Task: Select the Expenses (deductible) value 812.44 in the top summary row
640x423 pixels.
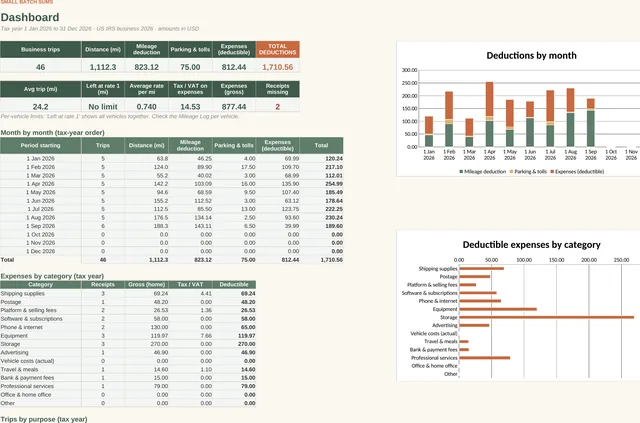Action: tap(234, 67)
